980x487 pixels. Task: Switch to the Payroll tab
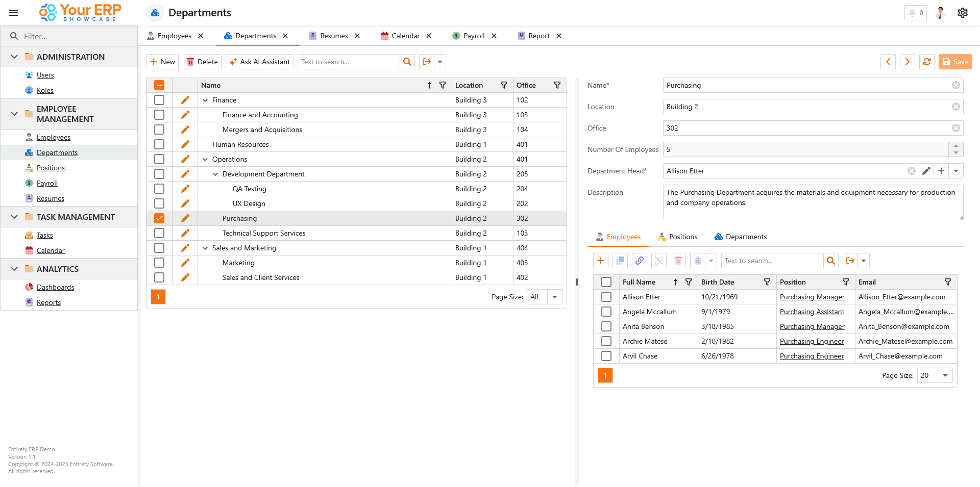coord(474,36)
